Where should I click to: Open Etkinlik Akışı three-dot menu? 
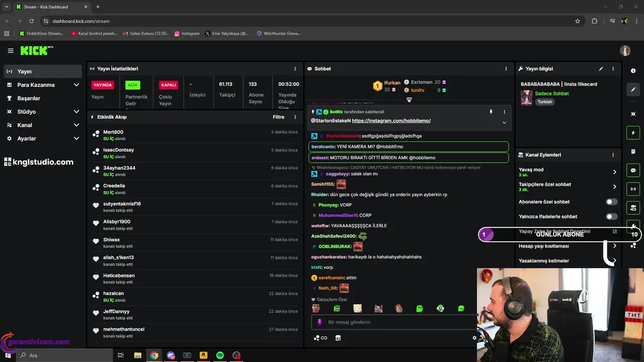click(x=295, y=117)
